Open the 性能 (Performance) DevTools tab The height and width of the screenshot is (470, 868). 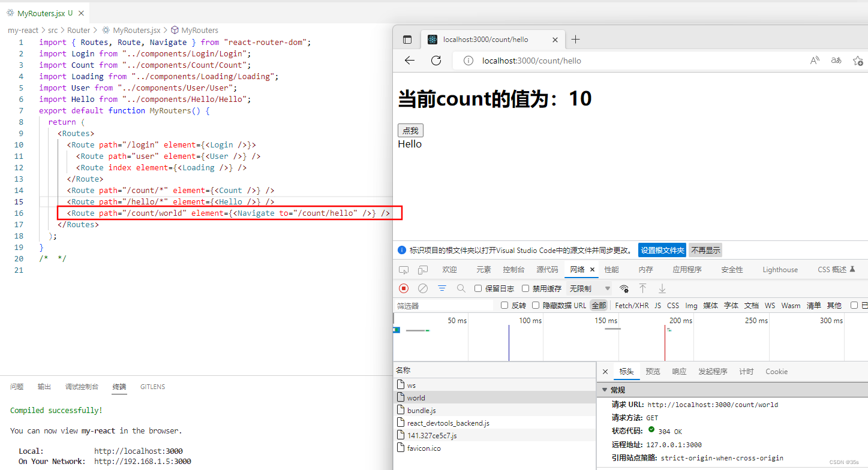pyautogui.click(x=612, y=270)
